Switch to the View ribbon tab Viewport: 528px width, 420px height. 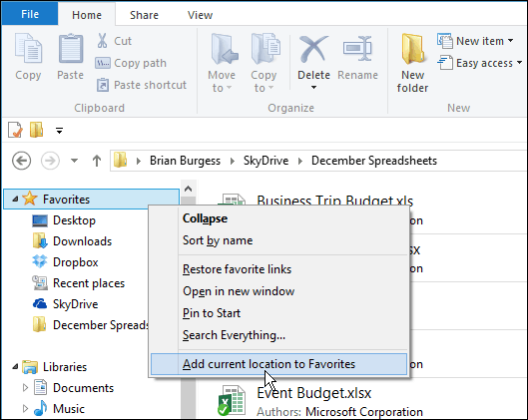point(200,15)
